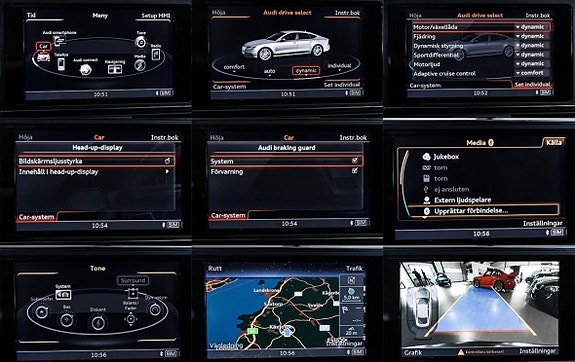Open Setup MMI corner menu
Screen dimensions: 575x362
pos(155,16)
